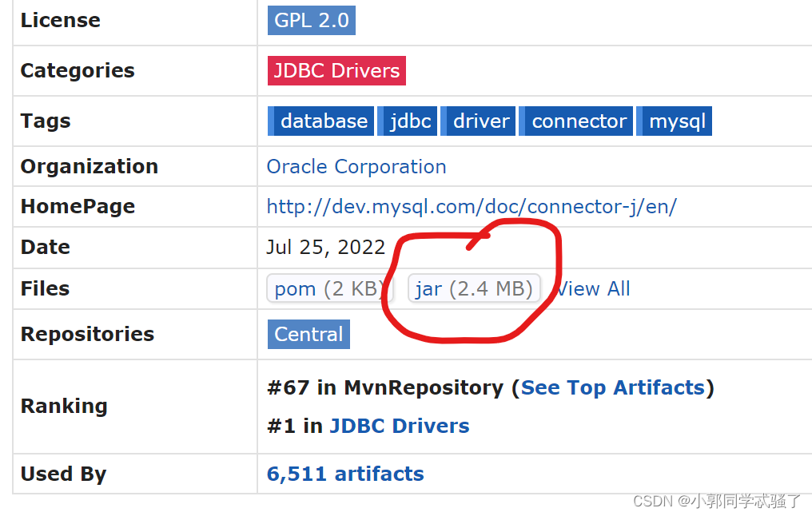
Task: Click the #67 in MvnRepository ranking text
Action: coord(385,388)
